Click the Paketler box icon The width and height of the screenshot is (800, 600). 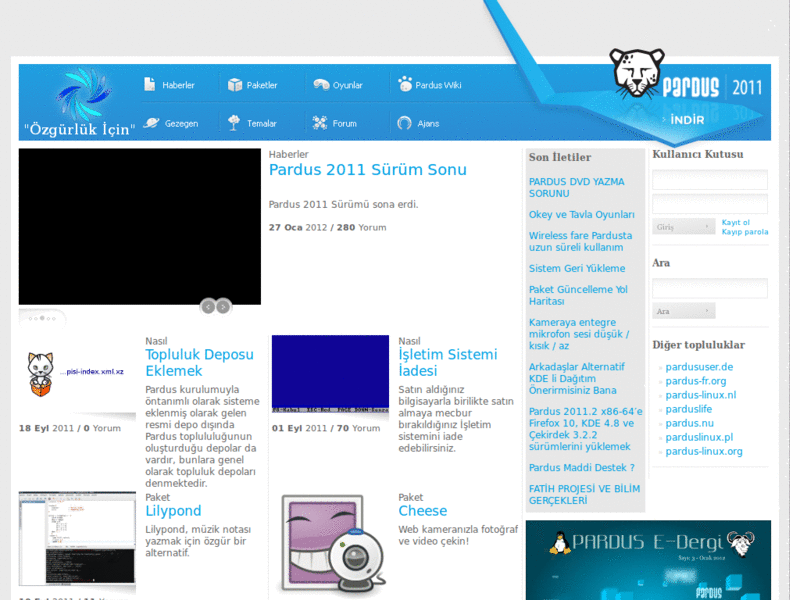click(x=235, y=85)
